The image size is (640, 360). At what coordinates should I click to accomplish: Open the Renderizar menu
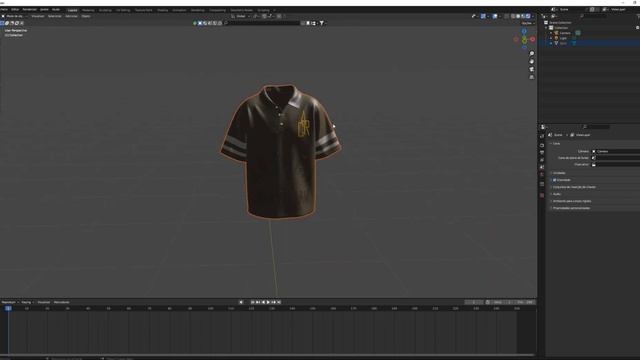tap(29, 9)
